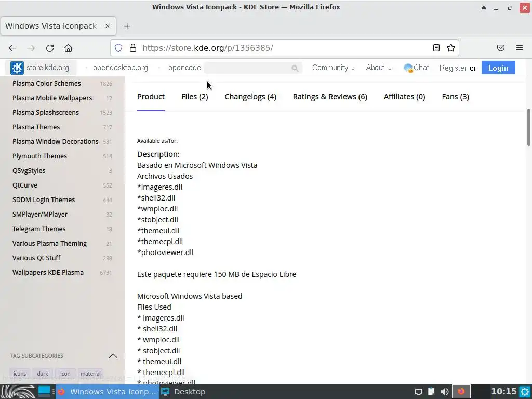The height and width of the screenshot is (399, 532).
Task: Click the clipboard tray icon
Action: 431,392
